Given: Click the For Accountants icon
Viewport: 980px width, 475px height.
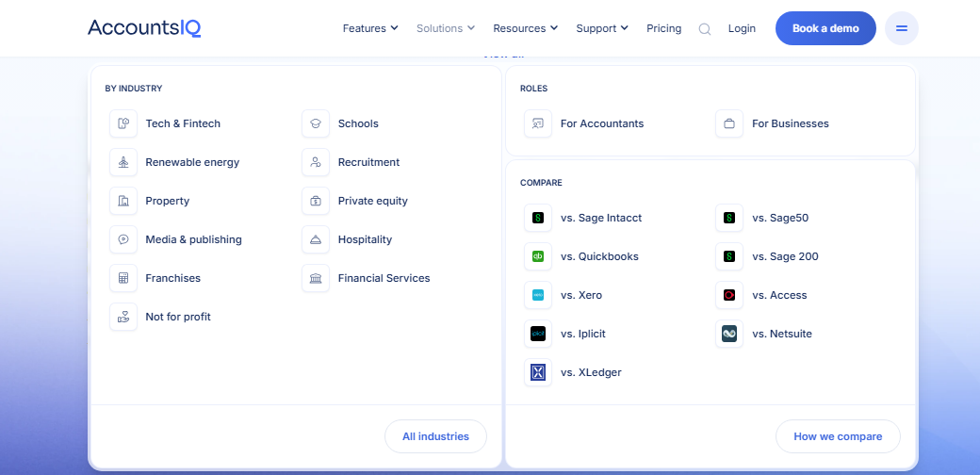Looking at the screenshot, I should click(538, 123).
